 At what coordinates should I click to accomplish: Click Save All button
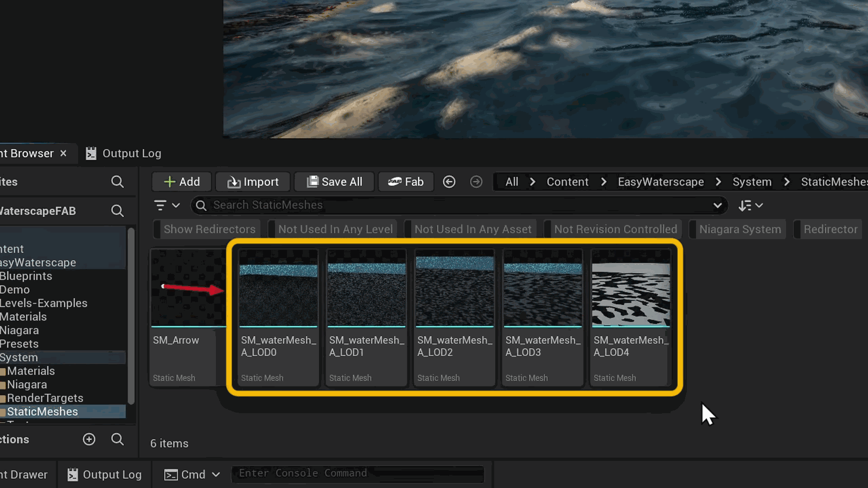pyautogui.click(x=334, y=182)
